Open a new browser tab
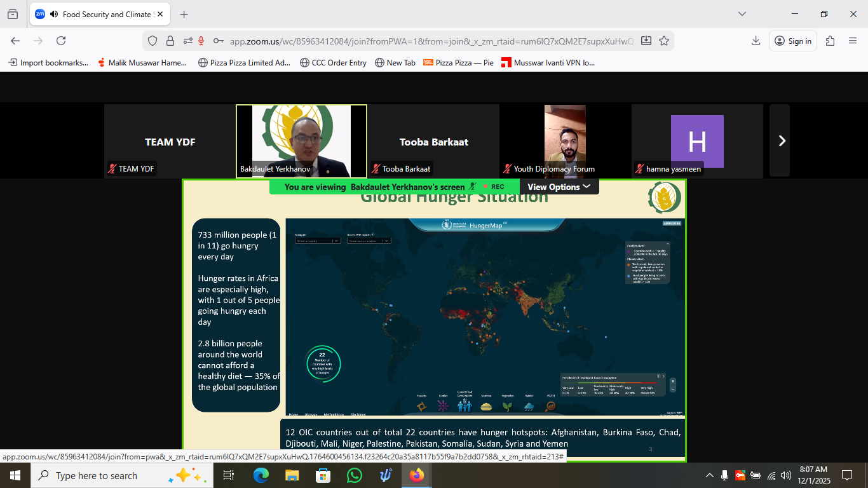 [184, 14]
